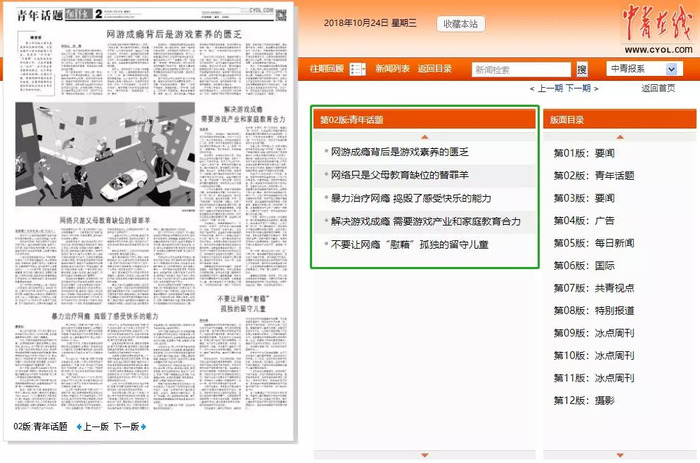Select 第01版：要闻
Image resolution: width=700 pixels, height=463 pixels.
tap(584, 154)
